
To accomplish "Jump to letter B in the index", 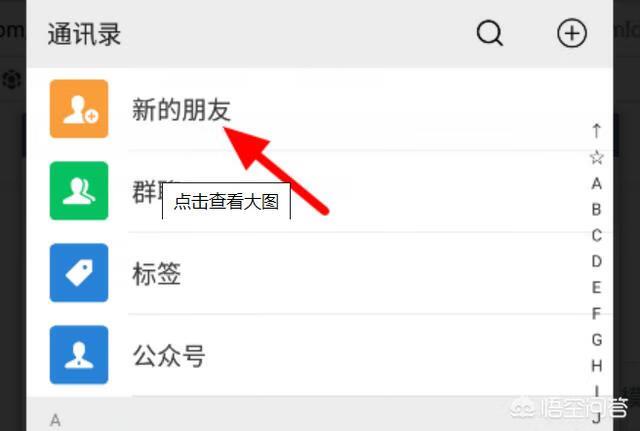I will (x=596, y=210).
